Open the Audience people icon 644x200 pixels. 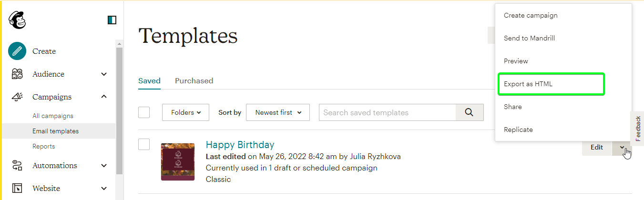pyautogui.click(x=17, y=74)
